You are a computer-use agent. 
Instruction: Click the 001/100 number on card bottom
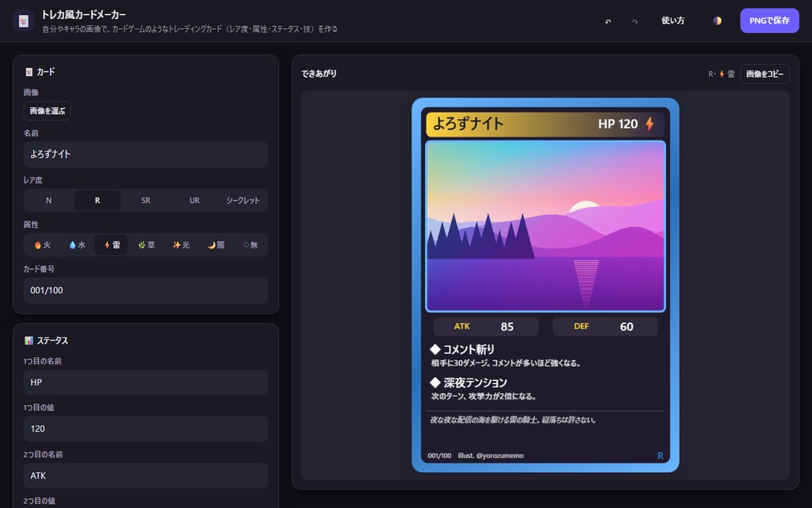coord(439,456)
